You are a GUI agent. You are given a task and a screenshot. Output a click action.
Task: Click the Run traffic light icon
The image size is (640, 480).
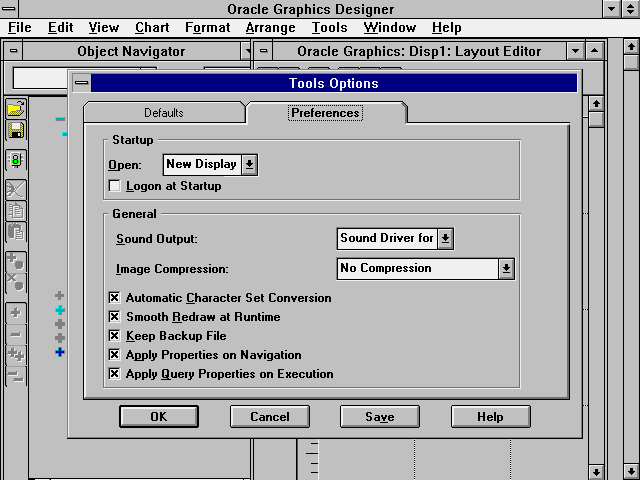(x=15, y=160)
